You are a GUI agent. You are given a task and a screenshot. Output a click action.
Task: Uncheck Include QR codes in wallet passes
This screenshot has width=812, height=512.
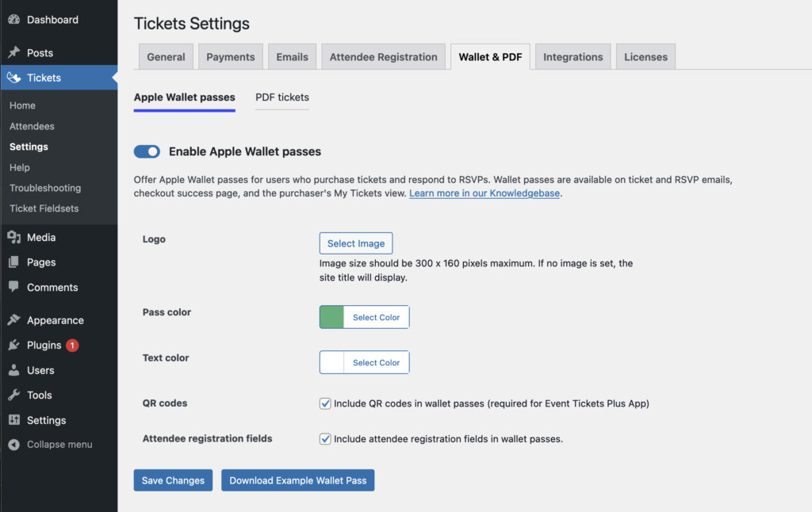[x=325, y=403]
